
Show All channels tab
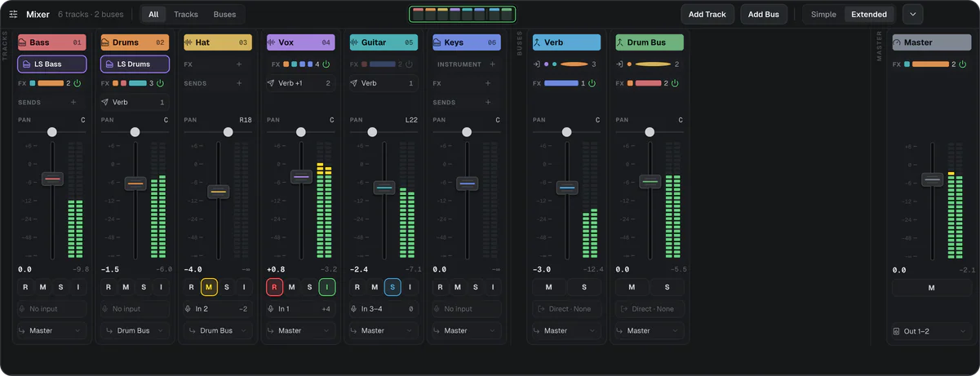point(153,14)
